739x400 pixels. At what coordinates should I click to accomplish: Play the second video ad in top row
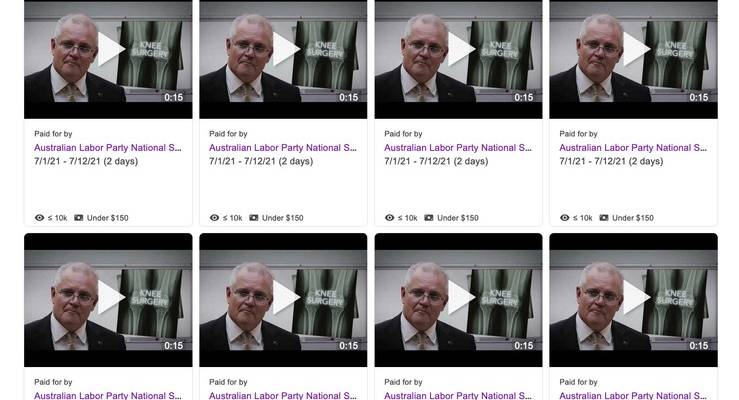tap(287, 49)
